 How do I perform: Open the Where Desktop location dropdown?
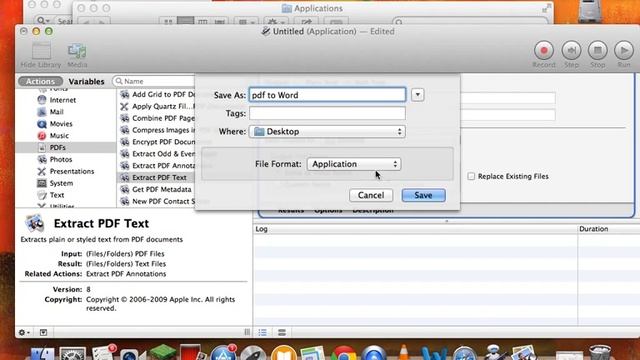click(327, 131)
